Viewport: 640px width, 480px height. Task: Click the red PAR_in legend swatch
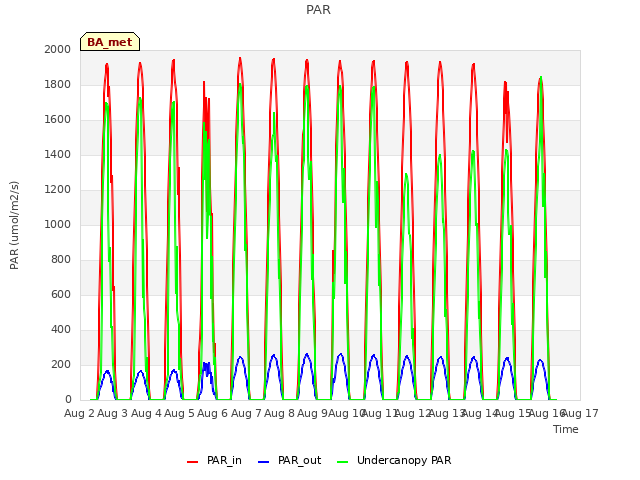pyautogui.click(x=192, y=462)
